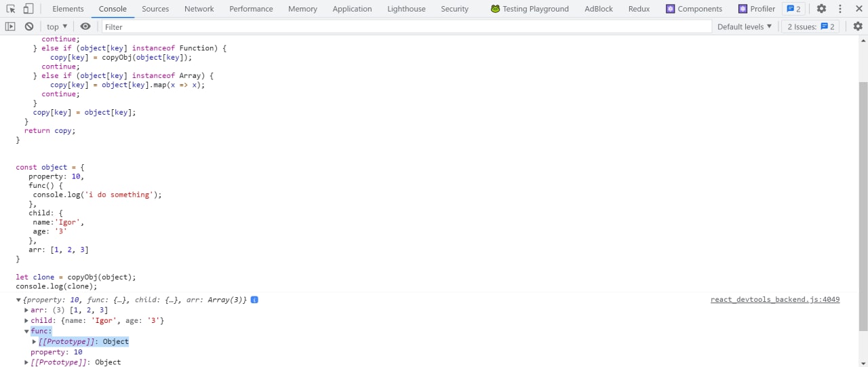868x367 pixels.
Task: Expand the arr: (3) [1, 2, 3] entry
Action: click(26, 310)
